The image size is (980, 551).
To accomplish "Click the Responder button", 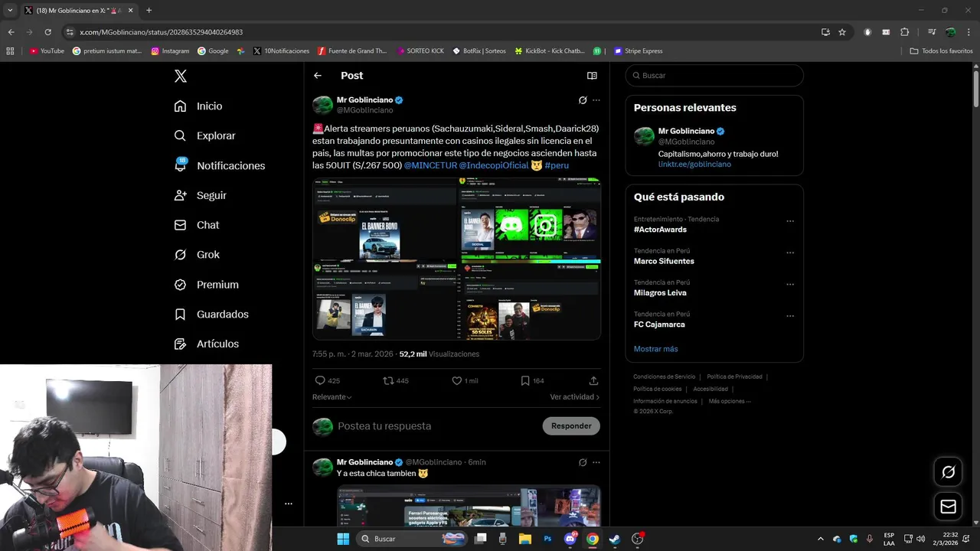I will tap(571, 426).
